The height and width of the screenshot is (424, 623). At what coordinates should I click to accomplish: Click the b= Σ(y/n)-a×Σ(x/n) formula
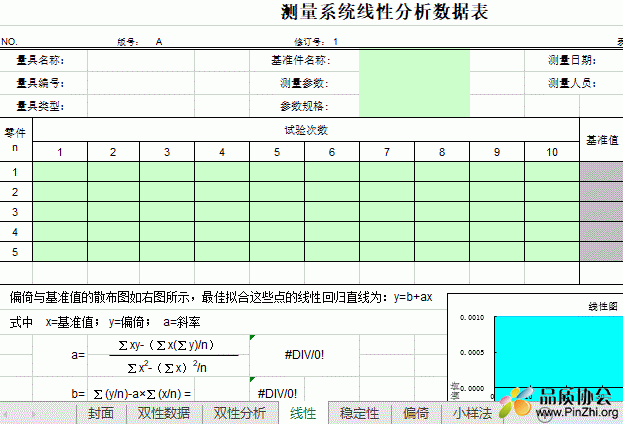tap(131, 394)
